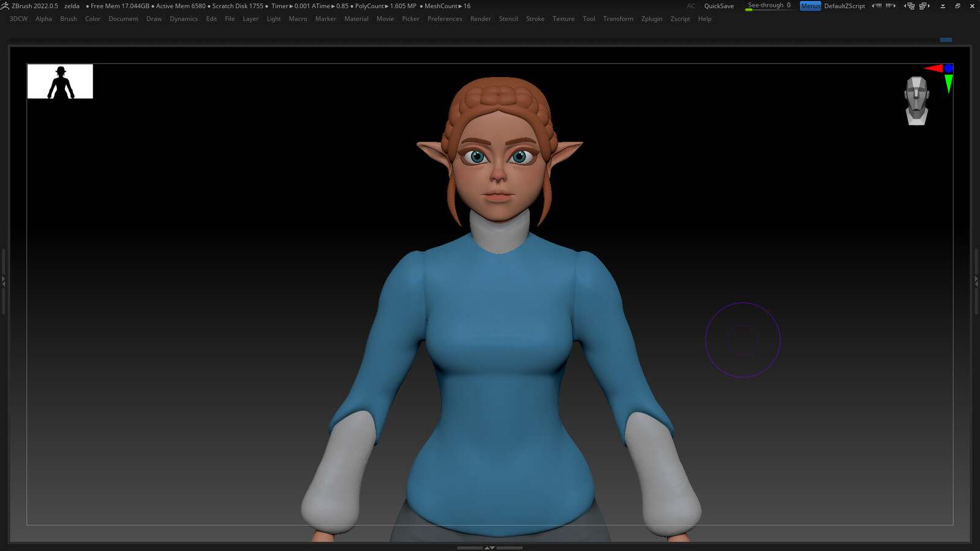980x551 pixels.
Task: Adjust the See-through slider
Action: click(x=769, y=6)
